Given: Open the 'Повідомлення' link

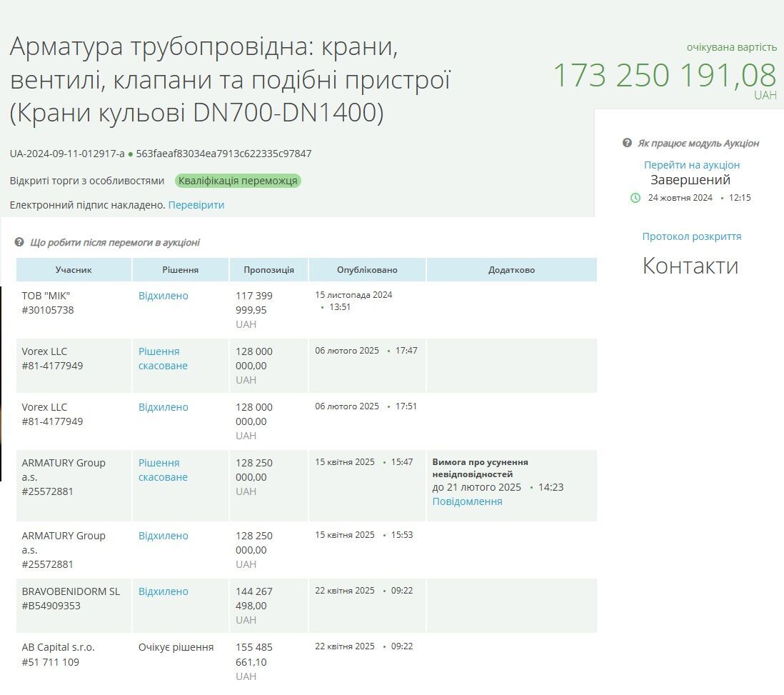Looking at the screenshot, I should point(467,501).
